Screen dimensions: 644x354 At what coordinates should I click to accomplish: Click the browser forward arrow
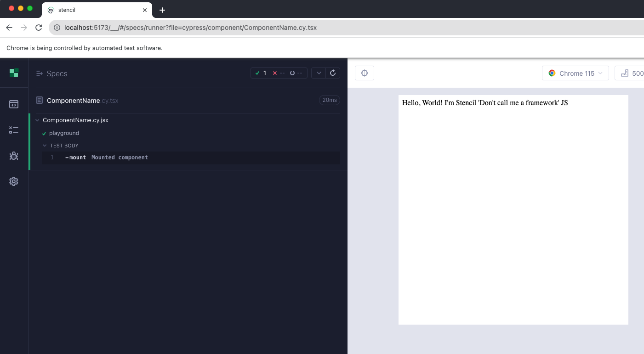pyautogui.click(x=24, y=28)
